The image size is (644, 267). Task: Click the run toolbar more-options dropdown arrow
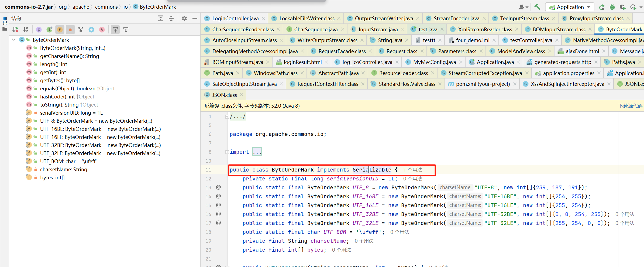coord(641,7)
